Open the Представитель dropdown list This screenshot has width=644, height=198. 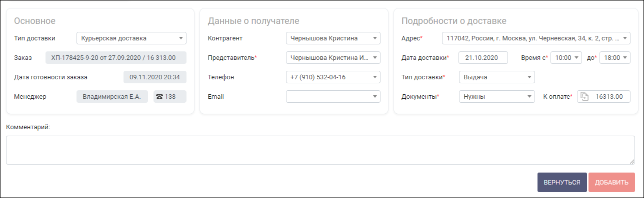333,58
